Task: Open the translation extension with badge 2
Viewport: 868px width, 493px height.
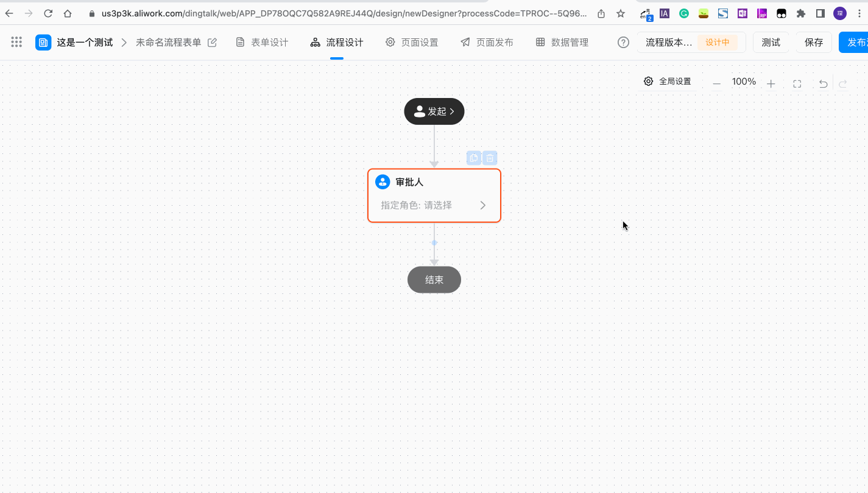Action: click(646, 13)
